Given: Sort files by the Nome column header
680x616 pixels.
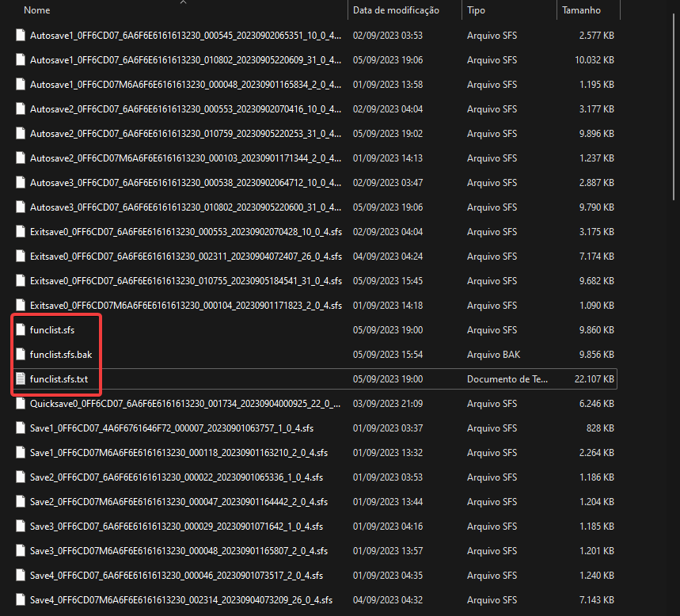Looking at the screenshot, I should point(37,10).
